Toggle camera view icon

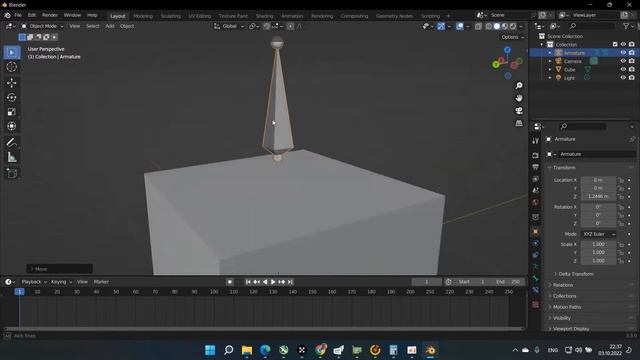click(x=519, y=111)
